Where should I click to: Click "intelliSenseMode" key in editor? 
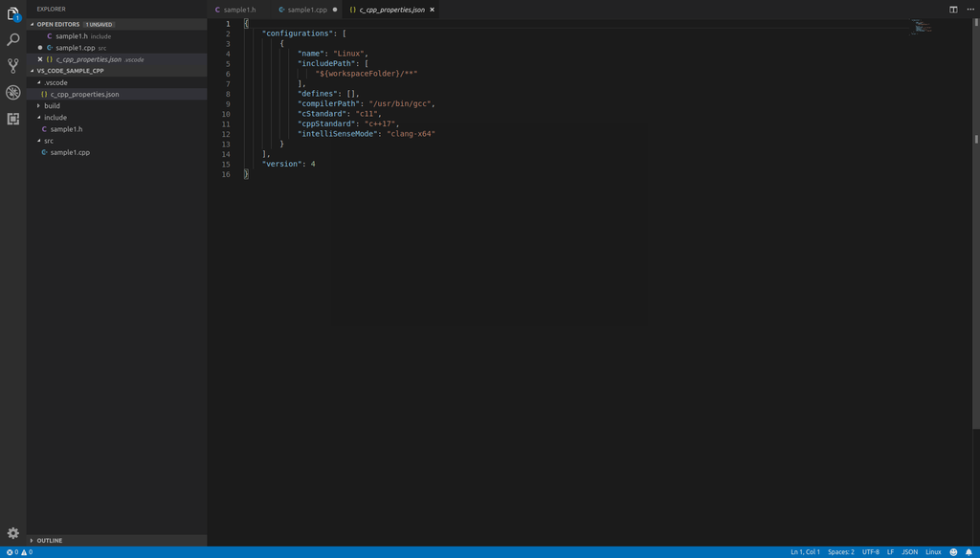[x=338, y=134]
